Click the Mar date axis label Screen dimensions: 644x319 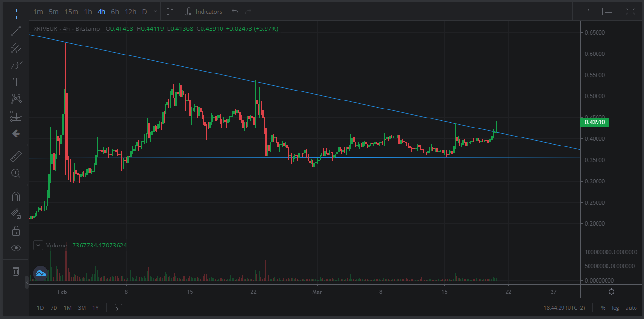point(317,292)
